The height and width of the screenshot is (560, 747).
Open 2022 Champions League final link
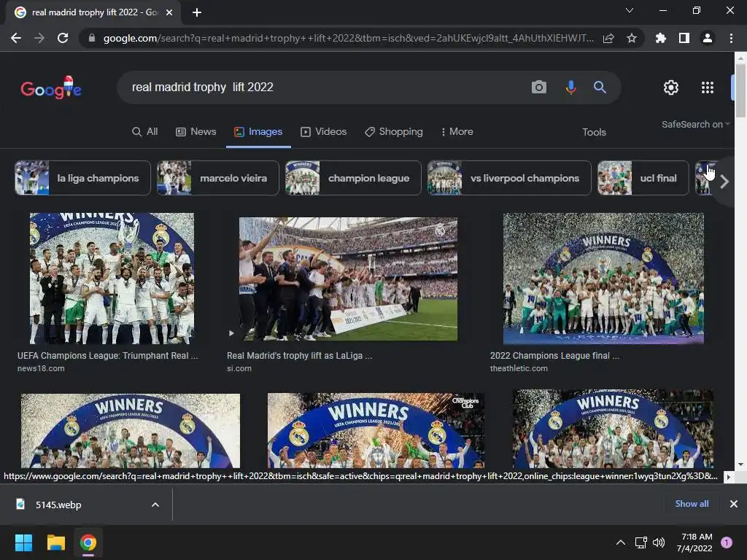(554, 356)
